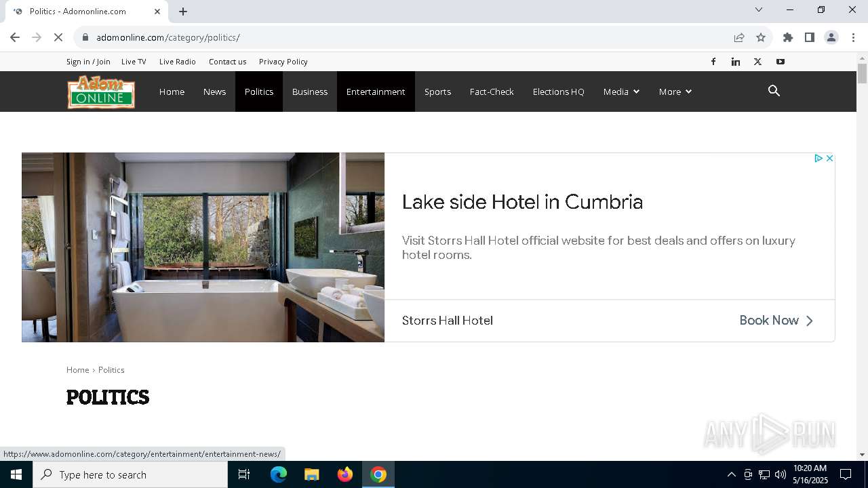
Task: Open the Entertainment nav item
Action: 376,91
